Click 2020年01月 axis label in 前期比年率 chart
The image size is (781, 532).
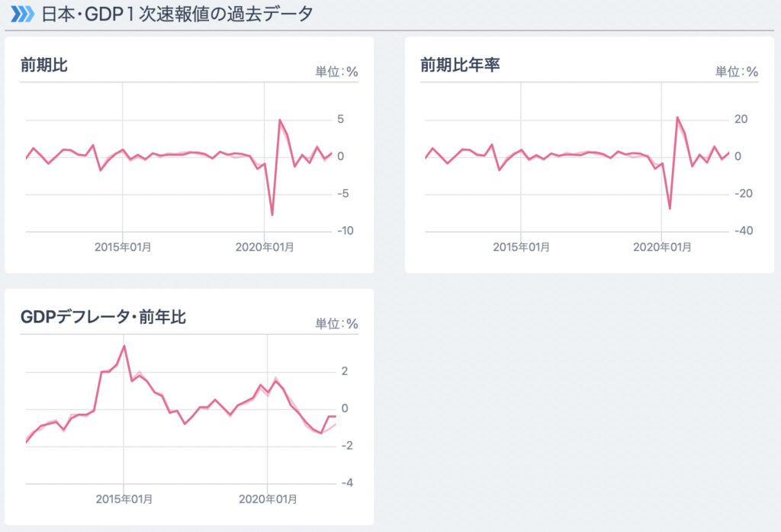662,248
